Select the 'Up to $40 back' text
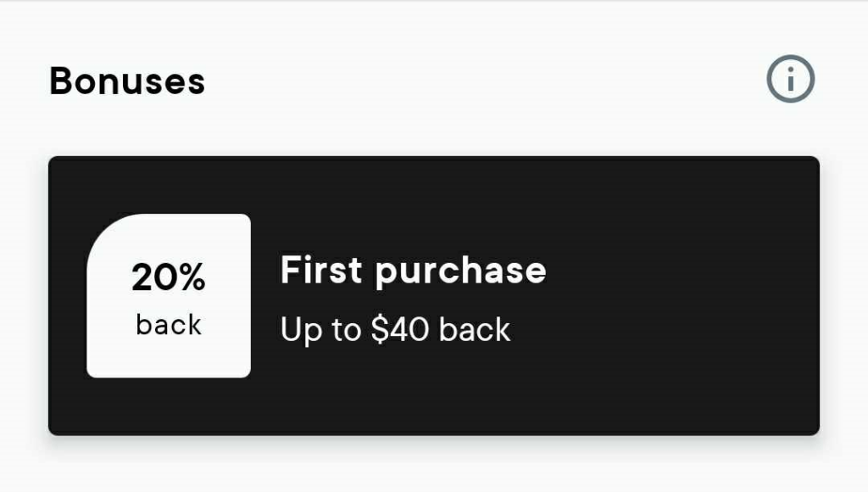This screenshot has width=868, height=492. 395,330
